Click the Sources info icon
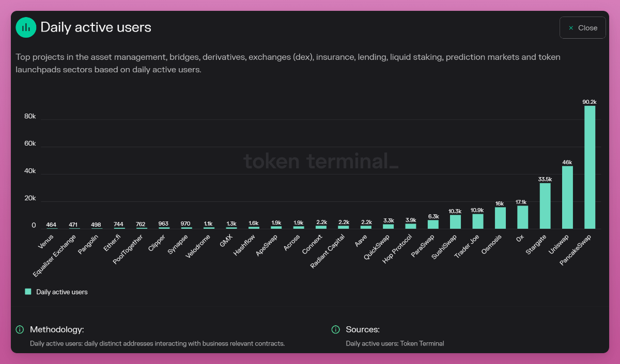This screenshot has height=364, width=620. point(336,329)
